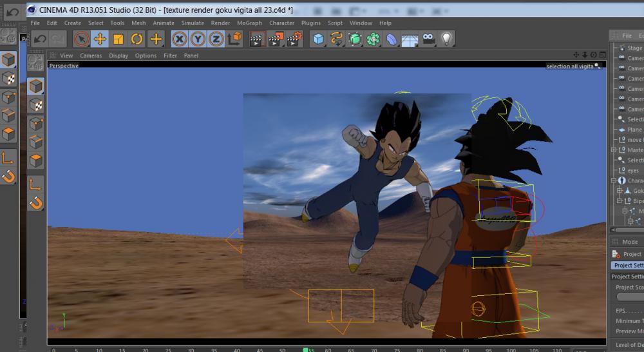644x352 pixels.
Task: Render the active view with clapperboard icon
Action: tap(257, 39)
